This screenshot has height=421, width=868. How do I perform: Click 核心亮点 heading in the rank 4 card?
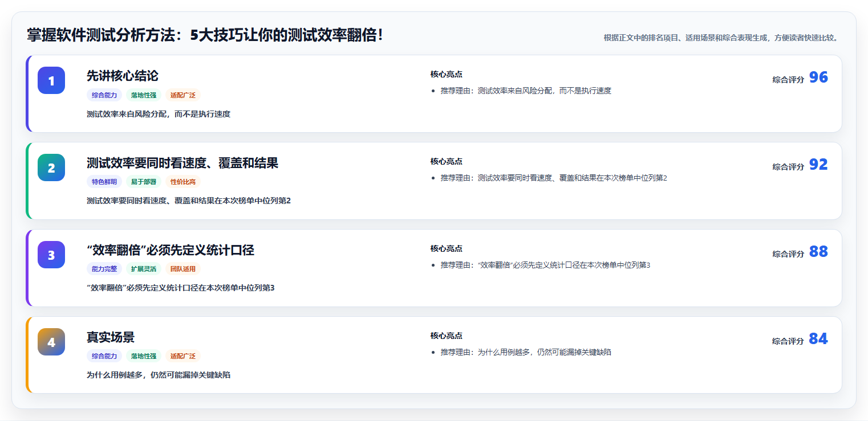point(446,336)
